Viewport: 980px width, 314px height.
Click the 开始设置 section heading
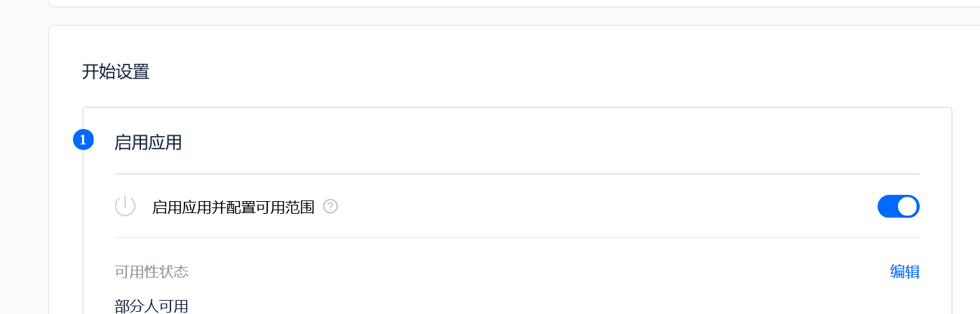(116, 71)
